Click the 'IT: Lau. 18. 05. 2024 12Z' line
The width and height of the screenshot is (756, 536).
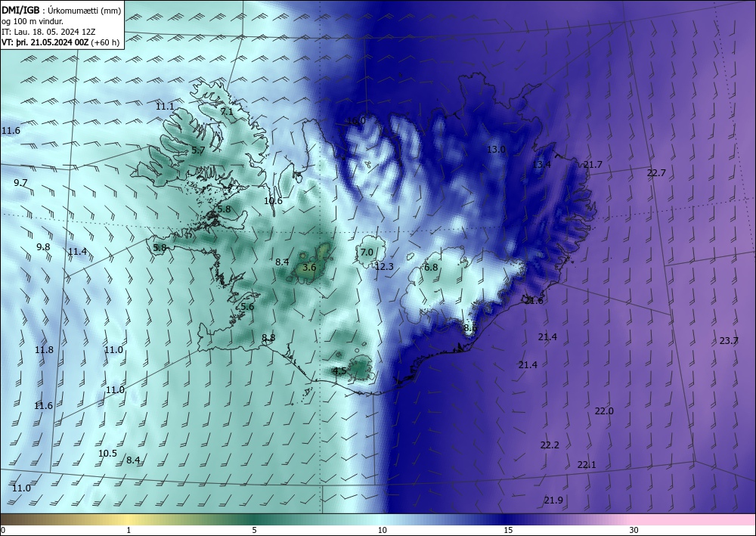(x=48, y=31)
